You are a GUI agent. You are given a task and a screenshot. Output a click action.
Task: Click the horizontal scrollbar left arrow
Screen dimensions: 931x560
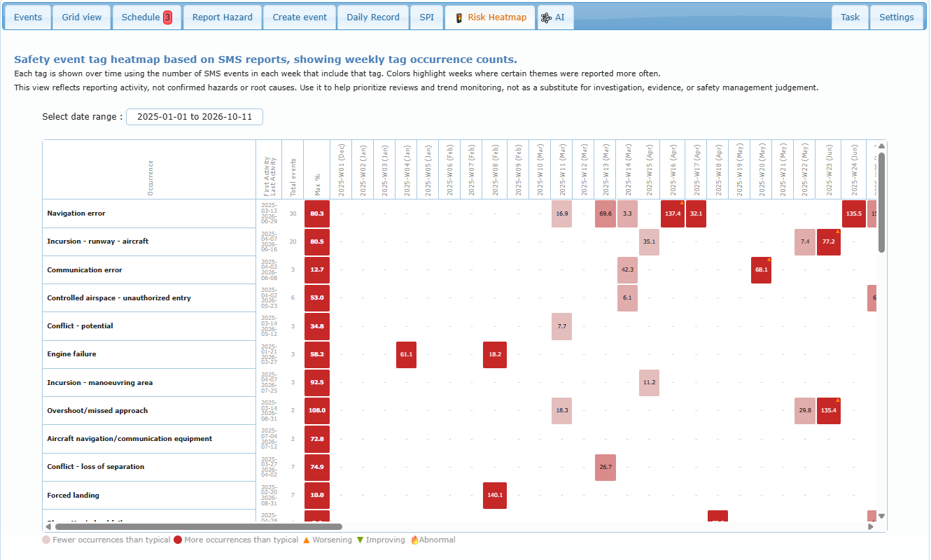tap(48, 526)
